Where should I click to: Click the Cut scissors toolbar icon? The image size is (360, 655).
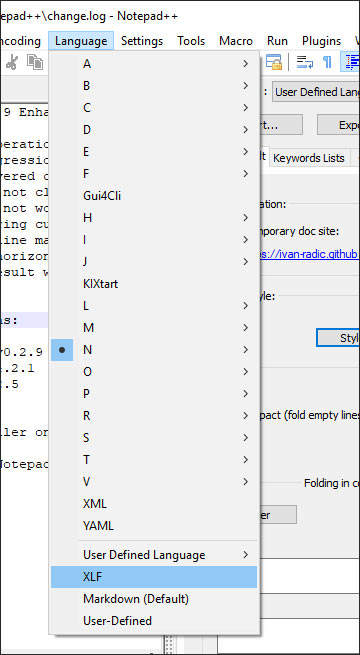pyautogui.click(x=12, y=62)
